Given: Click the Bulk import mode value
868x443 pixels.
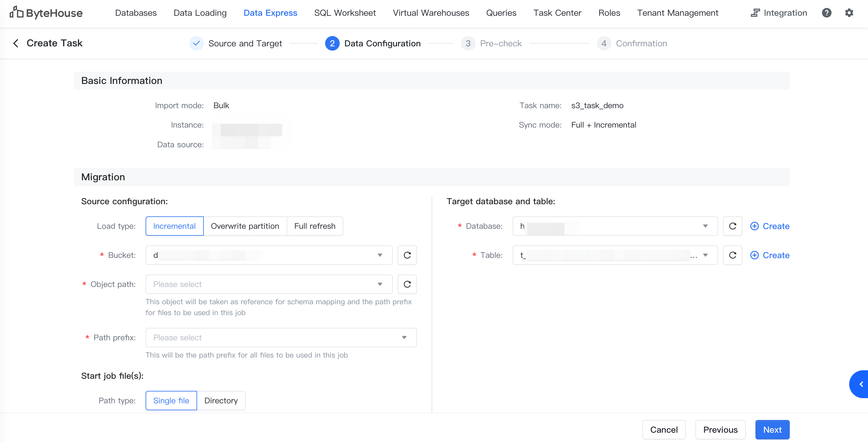Looking at the screenshot, I should pyautogui.click(x=221, y=105).
